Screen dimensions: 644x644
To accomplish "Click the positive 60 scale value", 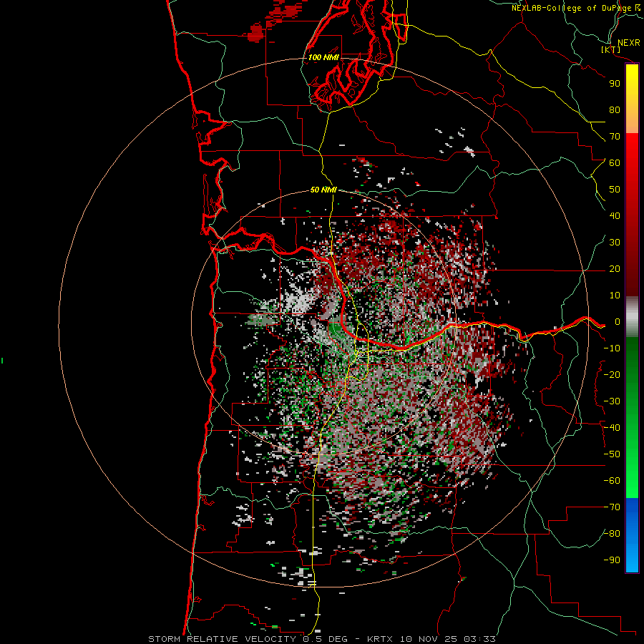I will [615, 163].
